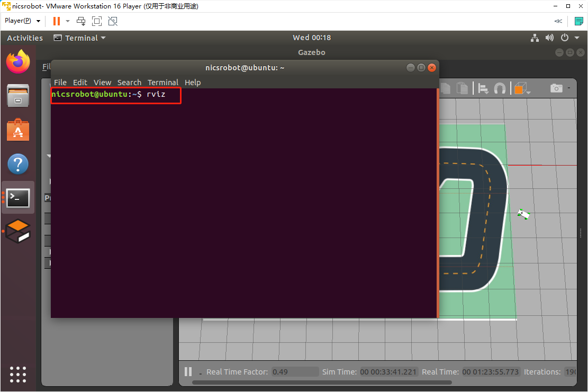Viewport: 588px width, 392px height.
Task: Click the Sim Time value field
Action: [x=388, y=372]
